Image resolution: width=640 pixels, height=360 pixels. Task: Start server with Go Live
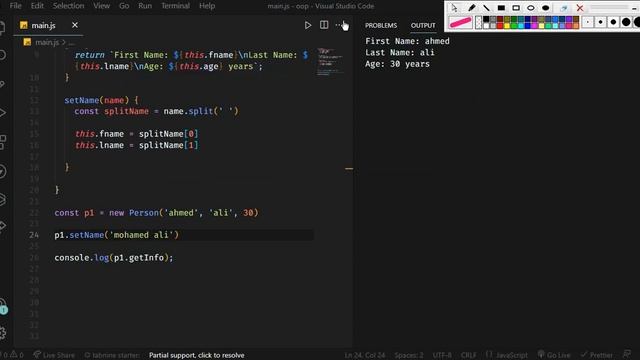tap(554, 355)
